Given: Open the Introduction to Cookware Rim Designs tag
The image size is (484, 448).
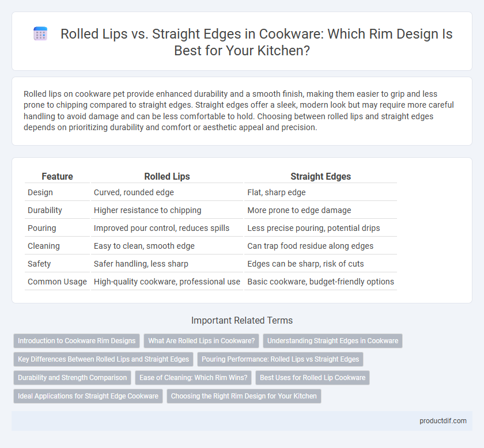Looking at the screenshot, I should (x=77, y=341).
